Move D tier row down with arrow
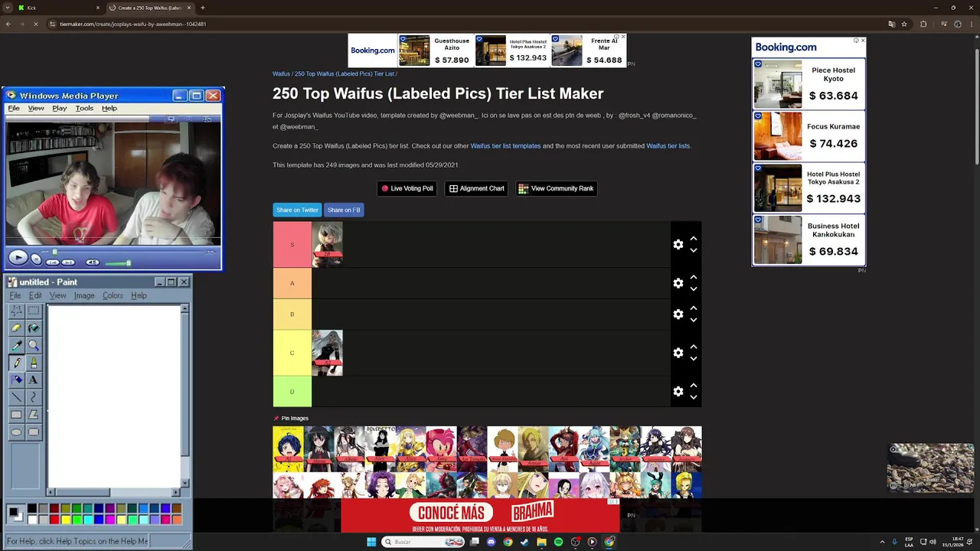980x551 pixels. (694, 397)
